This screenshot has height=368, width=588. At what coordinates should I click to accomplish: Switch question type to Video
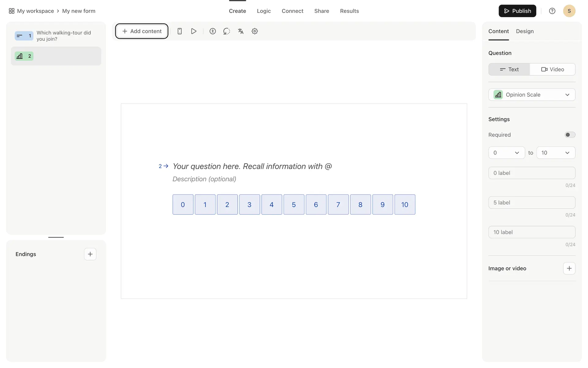point(552,69)
